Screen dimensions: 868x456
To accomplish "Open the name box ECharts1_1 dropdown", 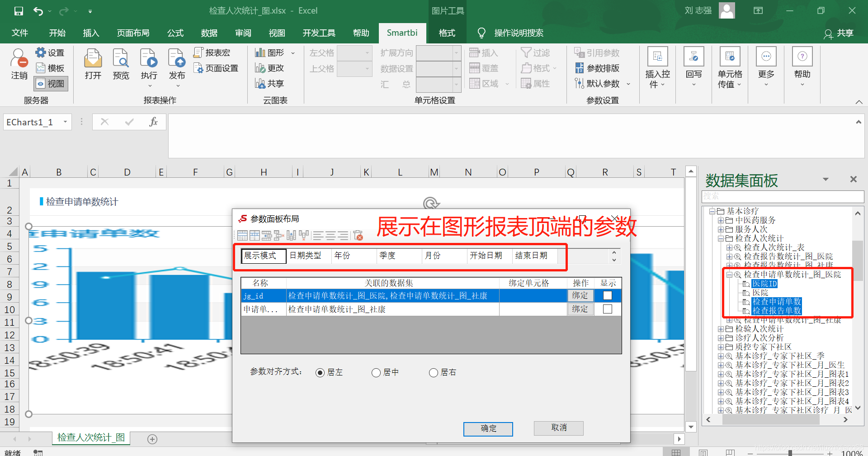I will point(66,122).
